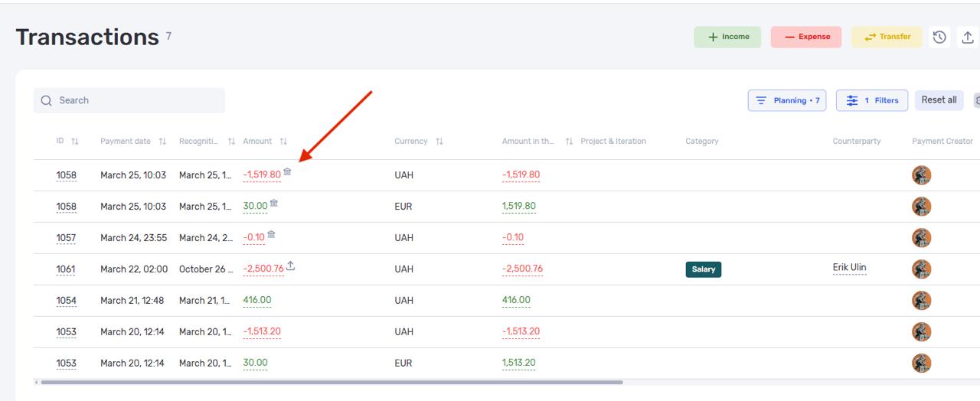The width and height of the screenshot is (980, 401).
Task: Click 30.00 amount in row 1053
Action: 255,364
